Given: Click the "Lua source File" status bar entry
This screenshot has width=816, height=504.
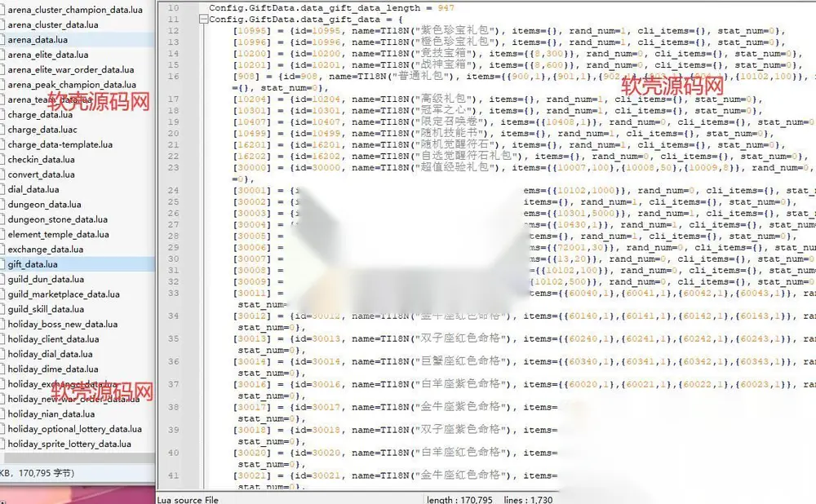Looking at the screenshot, I should (x=188, y=500).
